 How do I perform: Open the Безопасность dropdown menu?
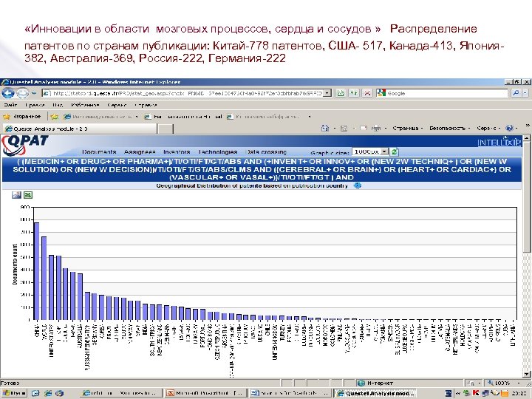(449, 129)
